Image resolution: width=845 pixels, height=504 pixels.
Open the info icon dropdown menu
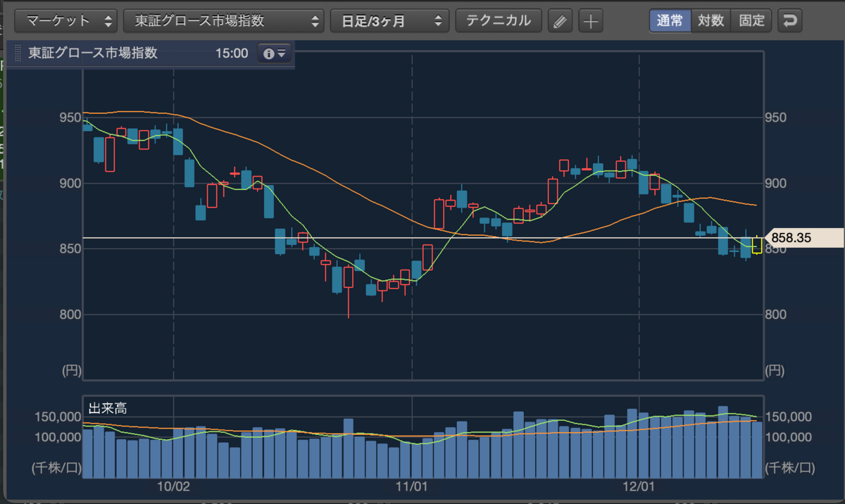(274, 53)
